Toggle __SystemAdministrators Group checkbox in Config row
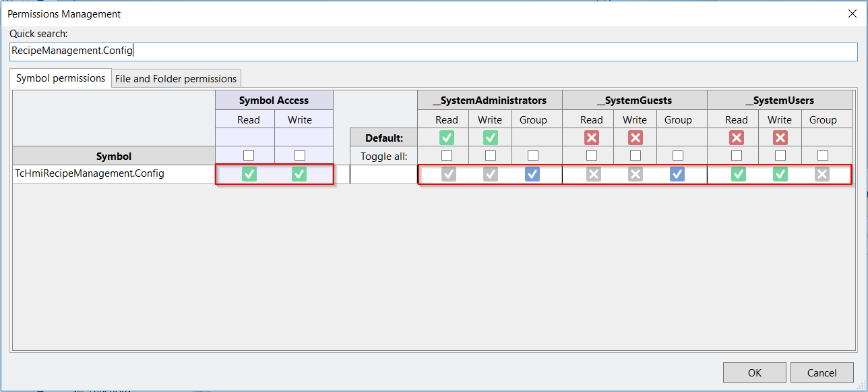Image resolution: width=868 pixels, height=392 pixels. tap(532, 174)
